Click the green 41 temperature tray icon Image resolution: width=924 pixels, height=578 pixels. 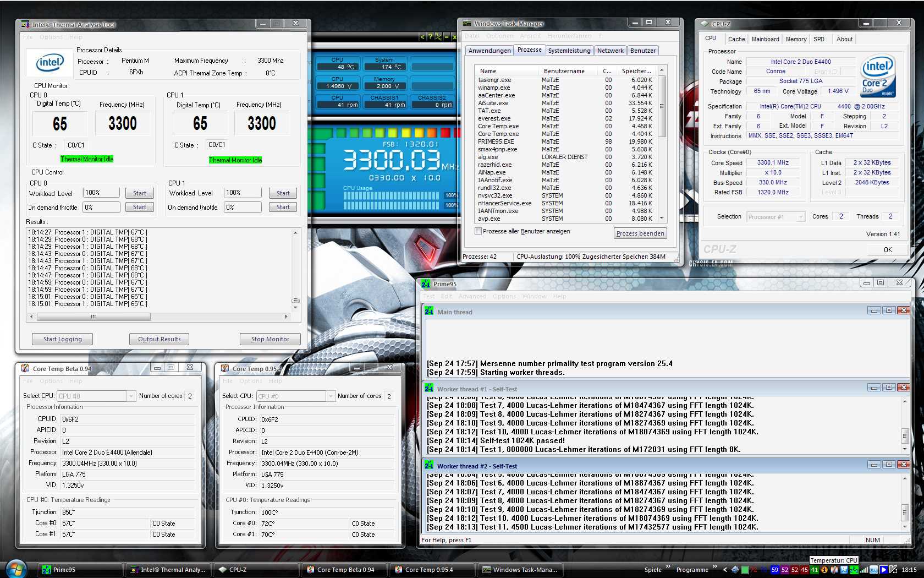(x=815, y=570)
